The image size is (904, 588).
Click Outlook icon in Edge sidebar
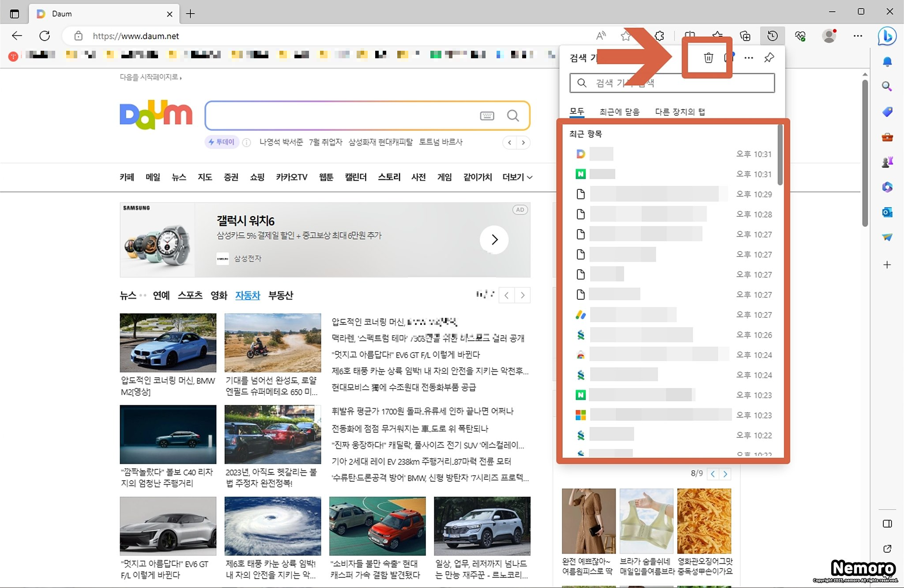tap(887, 212)
